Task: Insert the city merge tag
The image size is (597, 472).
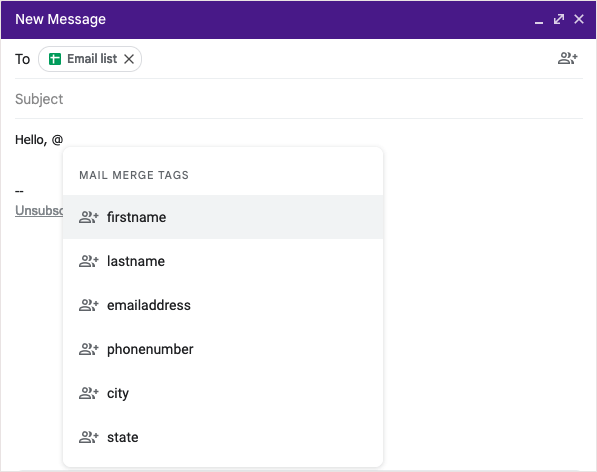Action: coord(223,393)
